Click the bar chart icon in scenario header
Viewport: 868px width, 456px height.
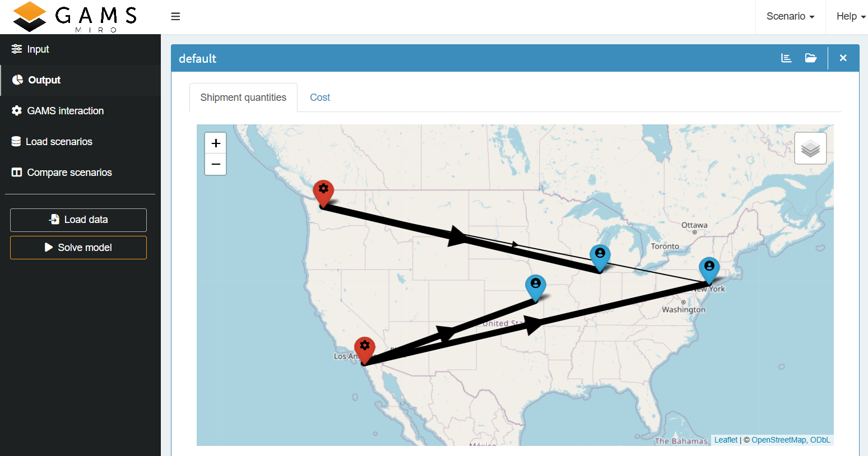coord(786,58)
